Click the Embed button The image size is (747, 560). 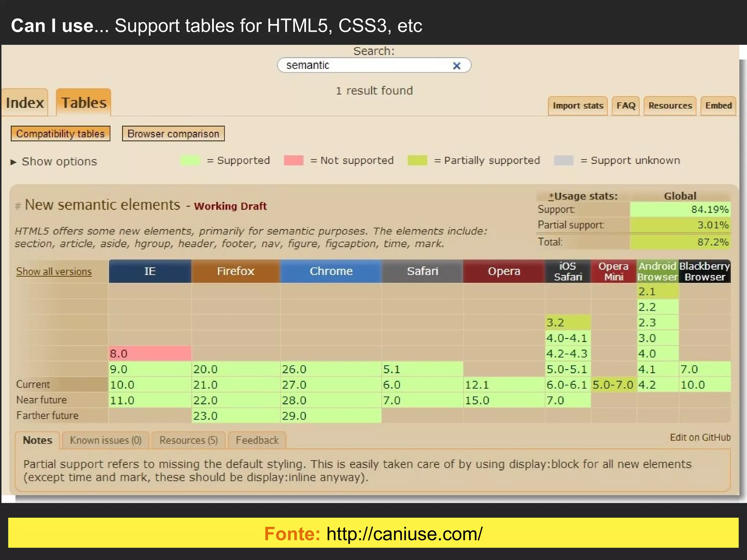[718, 106]
